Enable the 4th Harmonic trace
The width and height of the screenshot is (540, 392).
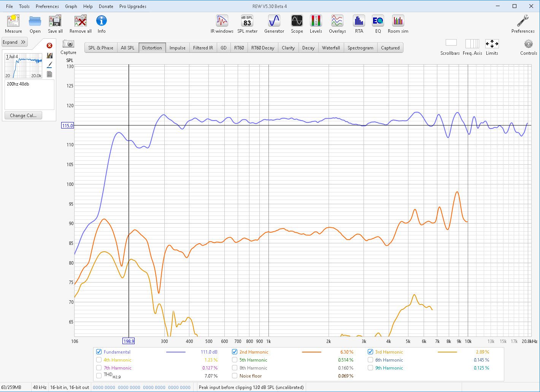[99, 360]
